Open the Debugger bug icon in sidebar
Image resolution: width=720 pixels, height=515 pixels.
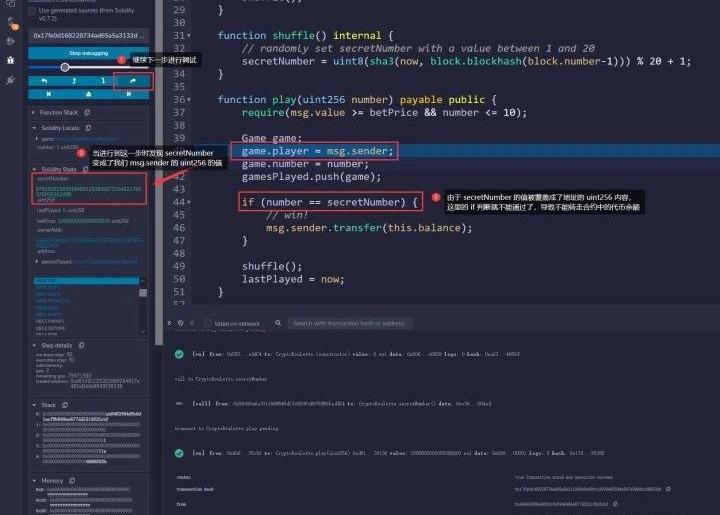11,59
